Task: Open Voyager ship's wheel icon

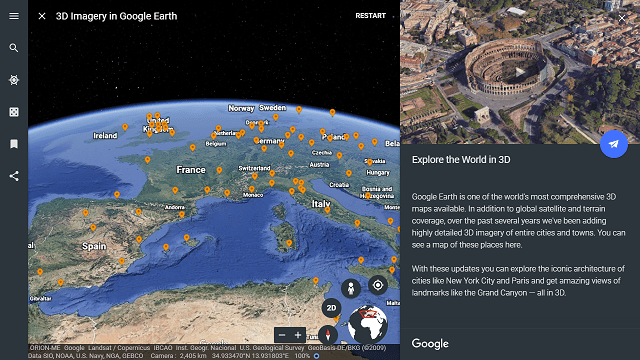Action: 14,80
